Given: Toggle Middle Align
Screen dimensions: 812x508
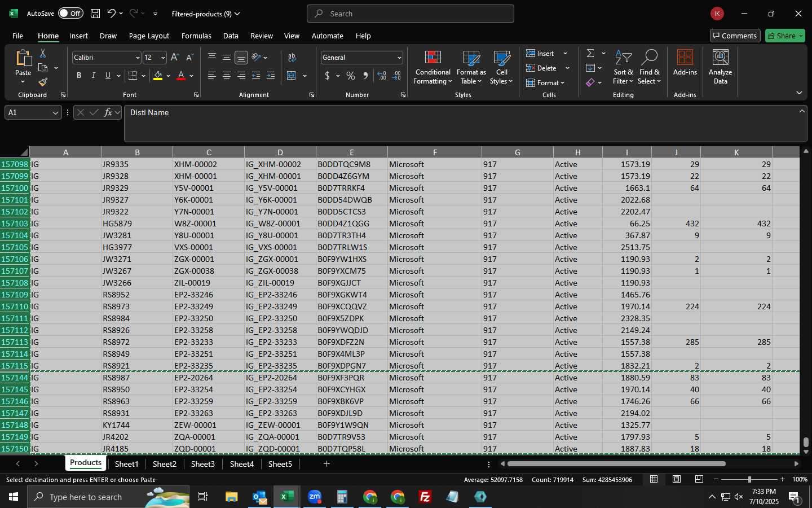Looking at the screenshot, I should point(227,58).
